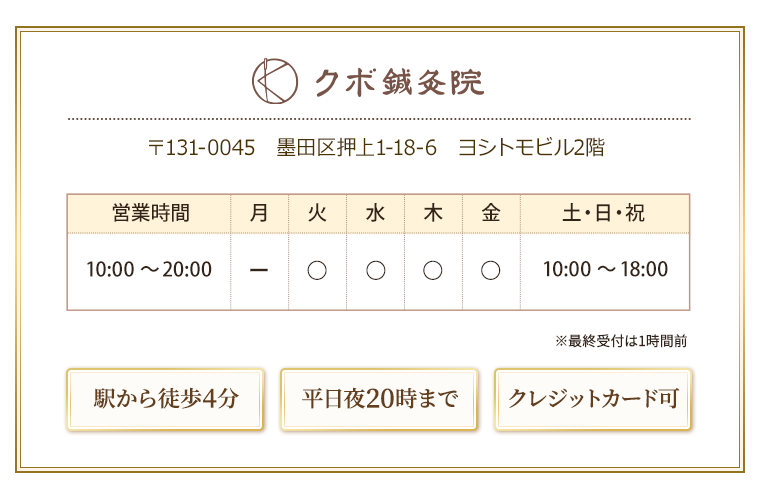Click the Tuesday open circle mark
This screenshot has height=500, width=760.
click(317, 270)
